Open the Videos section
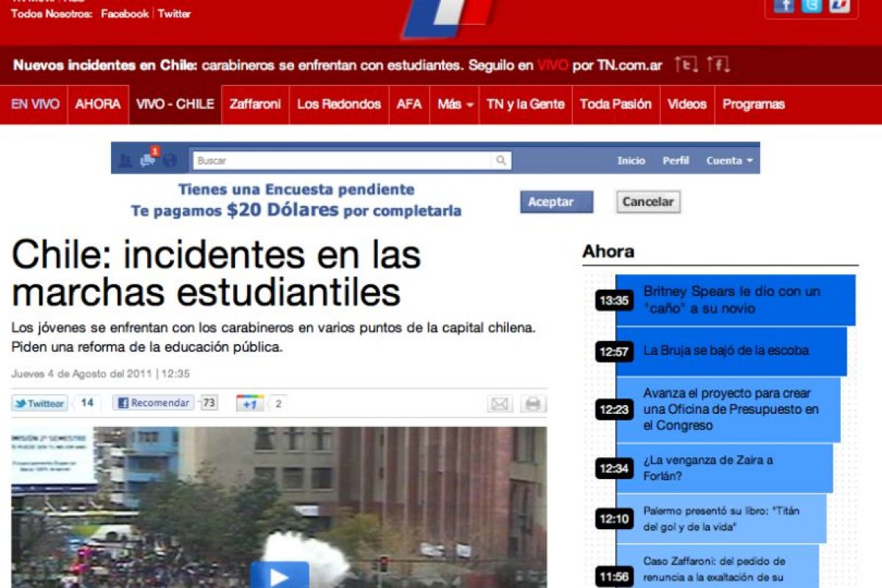 (686, 104)
